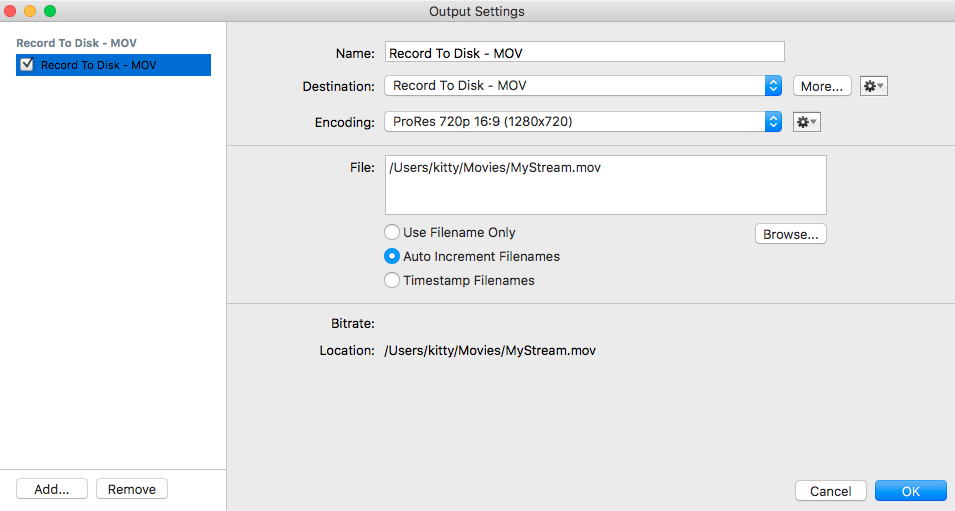This screenshot has height=511, width=955.
Task: Confirm settings with OK
Action: [x=911, y=491]
